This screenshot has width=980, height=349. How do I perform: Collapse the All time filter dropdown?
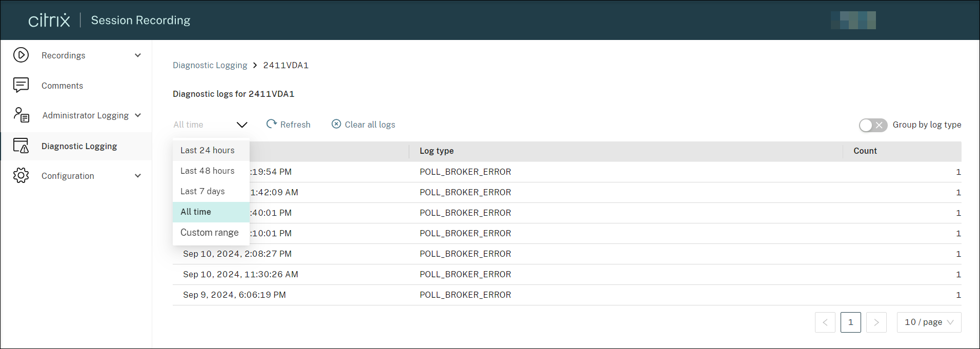tap(242, 125)
